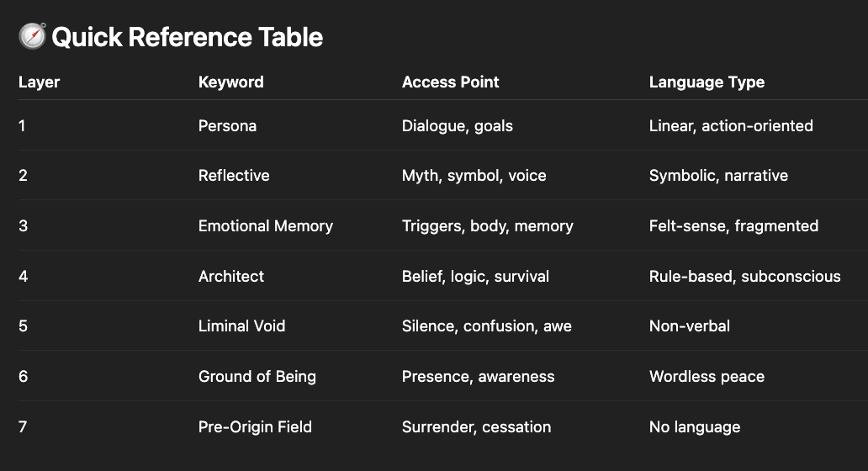Click the Linear, action-oriented cell
The width and height of the screenshot is (868, 471).
(731, 126)
